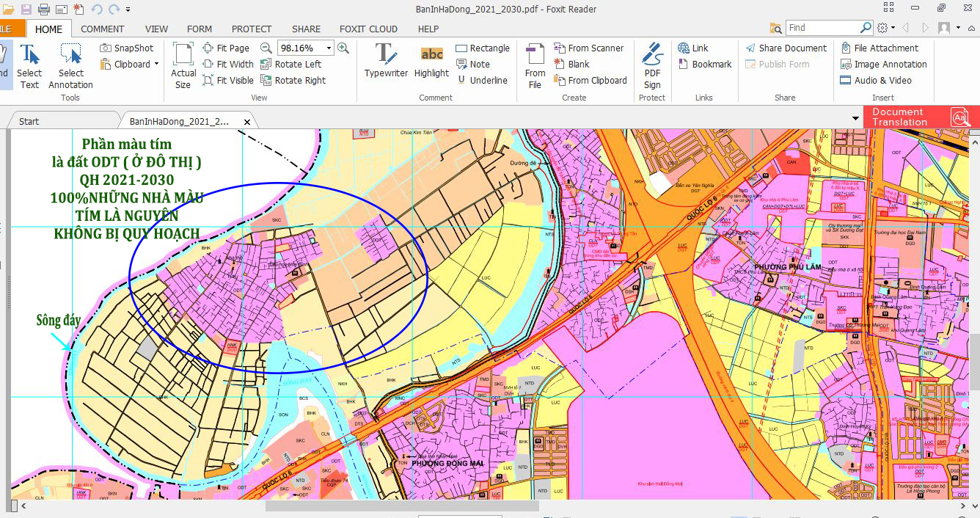Open Customize Quick Access Toolbar dropdown
The height and width of the screenshot is (518, 980).
click(x=128, y=10)
